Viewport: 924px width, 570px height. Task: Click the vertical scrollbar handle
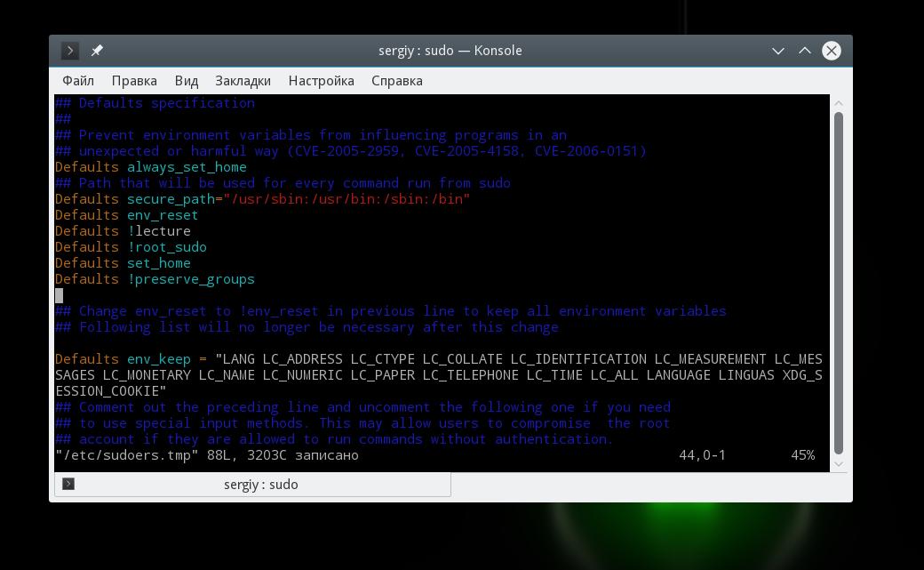839,284
